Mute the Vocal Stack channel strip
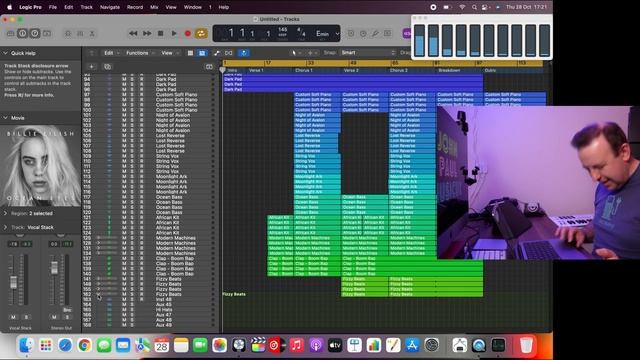The height and width of the screenshot is (360, 640). 13,317
